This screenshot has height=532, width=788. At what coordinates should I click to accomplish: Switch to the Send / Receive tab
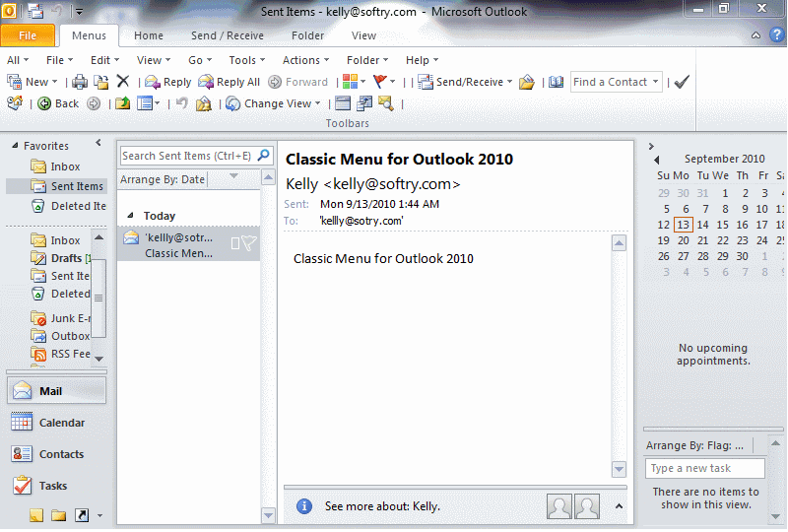pyautogui.click(x=228, y=35)
